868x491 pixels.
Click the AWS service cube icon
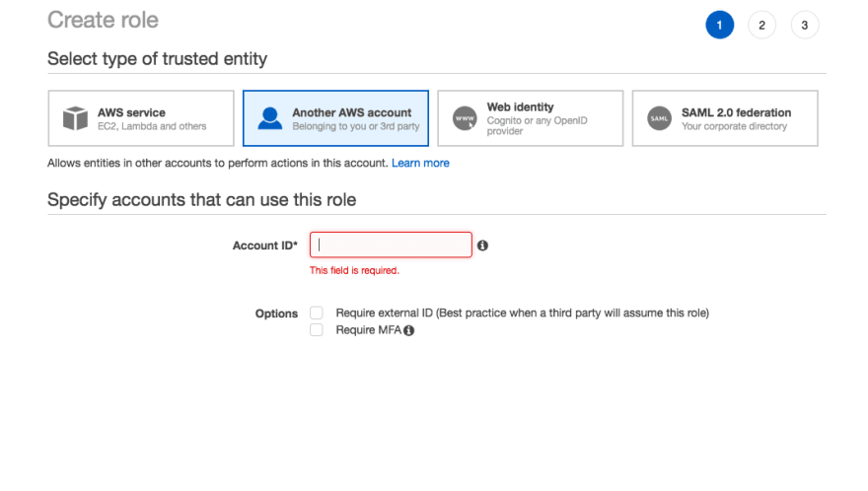[75, 118]
